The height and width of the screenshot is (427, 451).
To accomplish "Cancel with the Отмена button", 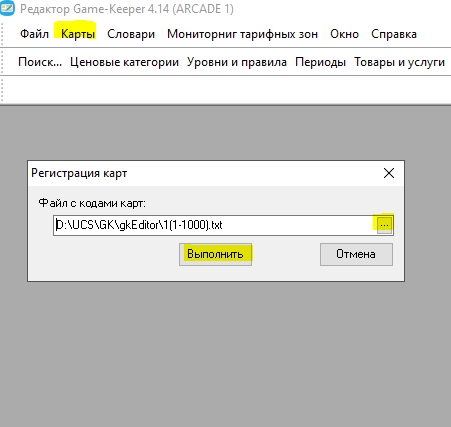I will 356,254.
